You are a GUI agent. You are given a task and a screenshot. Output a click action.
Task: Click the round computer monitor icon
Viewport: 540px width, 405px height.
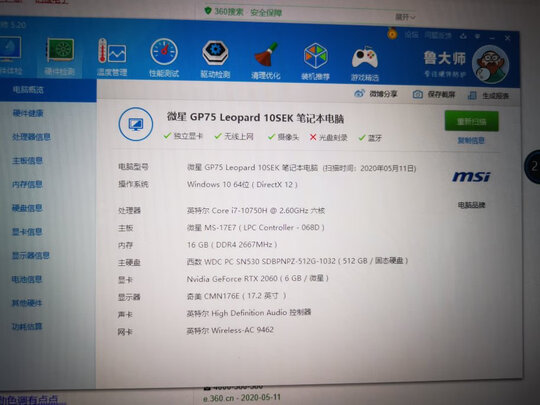pyautogui.click(x=136, y=124)
